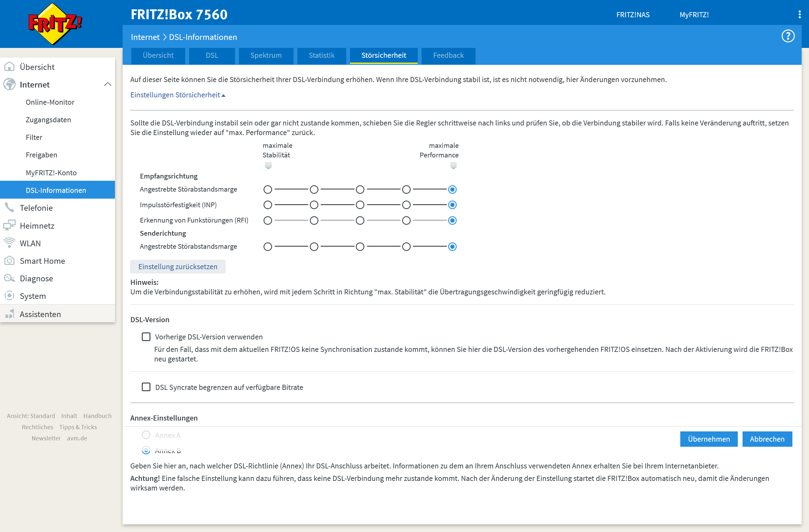Click the Smart Home icon

pyautogui.click(x=9, y=261)
